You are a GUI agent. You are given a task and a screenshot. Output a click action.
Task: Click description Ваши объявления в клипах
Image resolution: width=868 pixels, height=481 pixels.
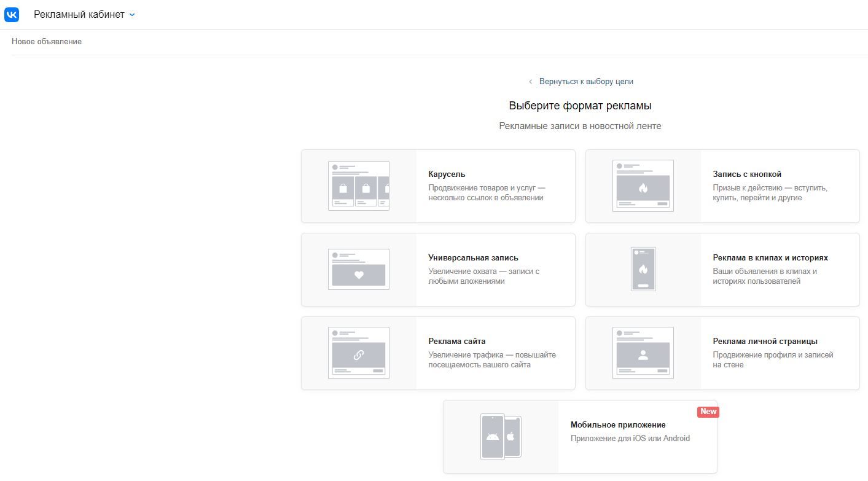point(765,276)
